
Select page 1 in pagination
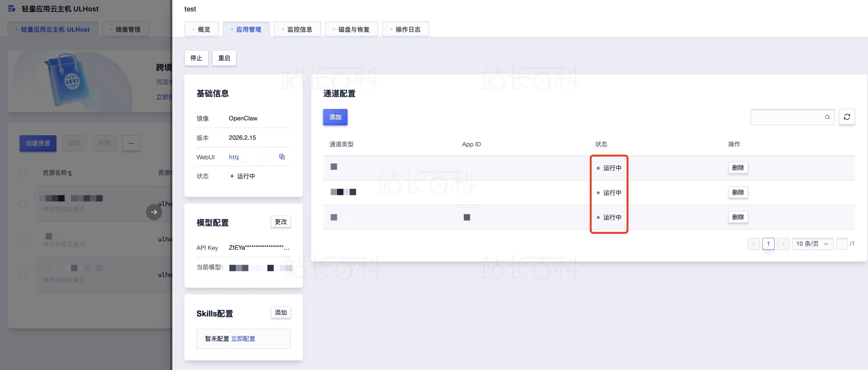point(768,244)
